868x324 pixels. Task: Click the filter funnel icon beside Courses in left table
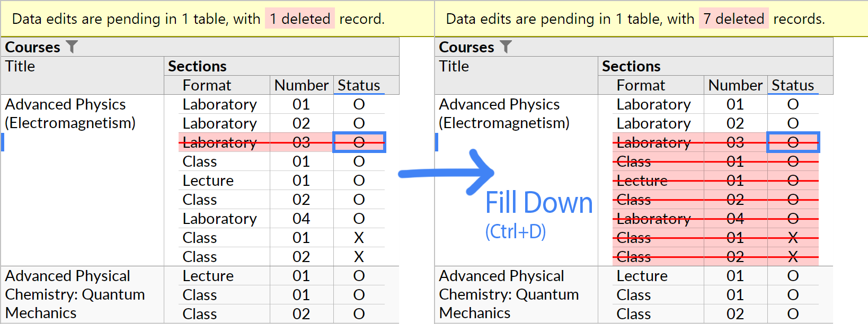[x=73, y=47]
